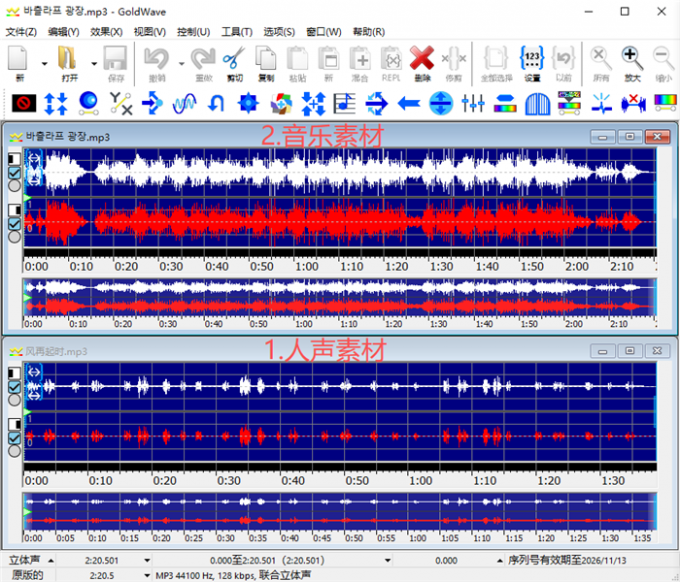
Task: Toggle red right channel checkbox in music track
Action: click(14, 224)
